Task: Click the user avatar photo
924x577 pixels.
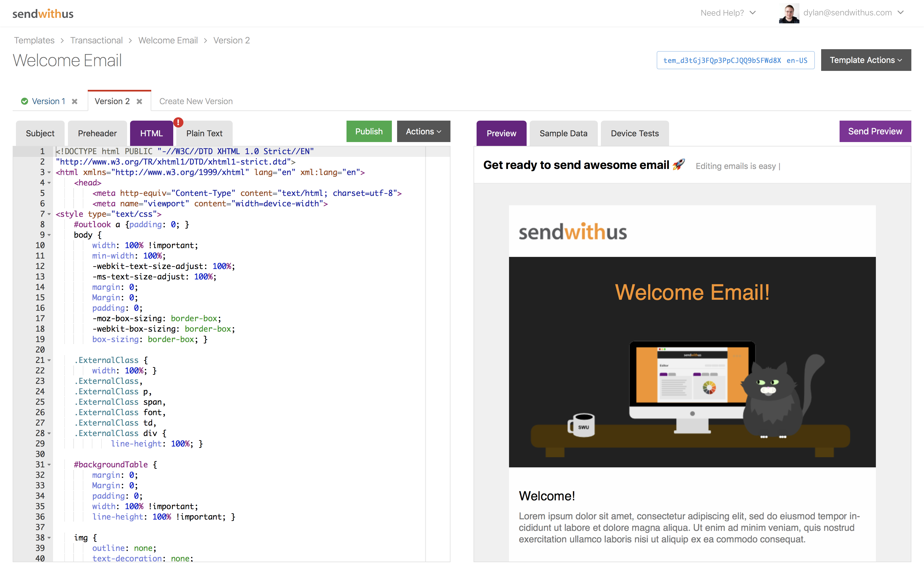Action: 789,14
